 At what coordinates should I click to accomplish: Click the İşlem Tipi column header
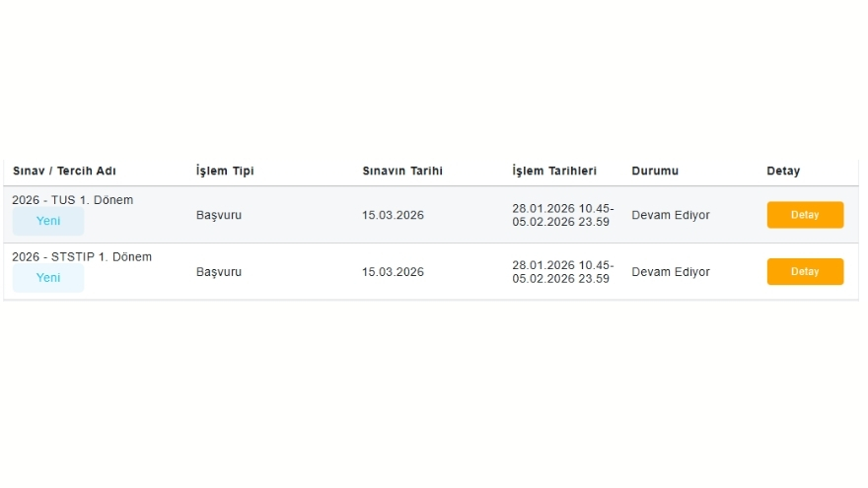coord(225,172)
